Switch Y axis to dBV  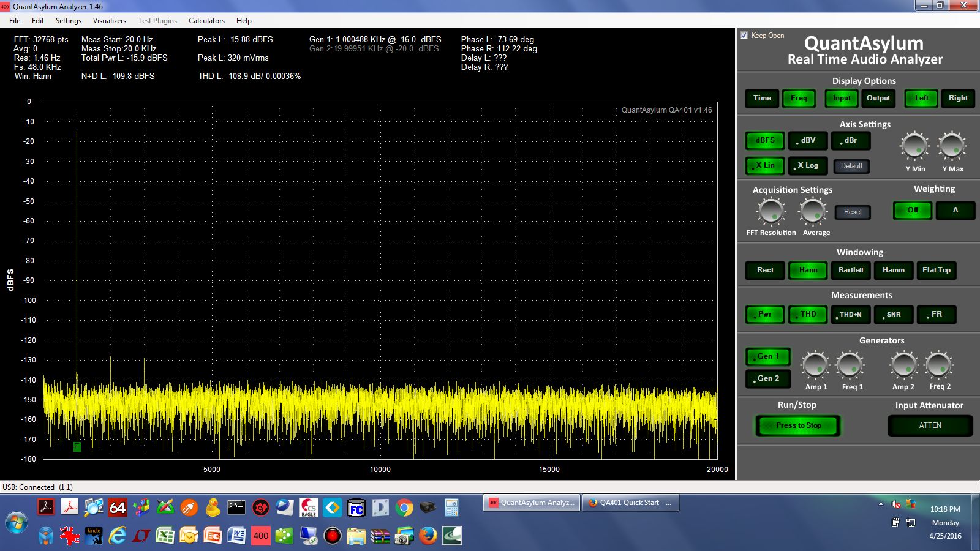click(808, 140)
